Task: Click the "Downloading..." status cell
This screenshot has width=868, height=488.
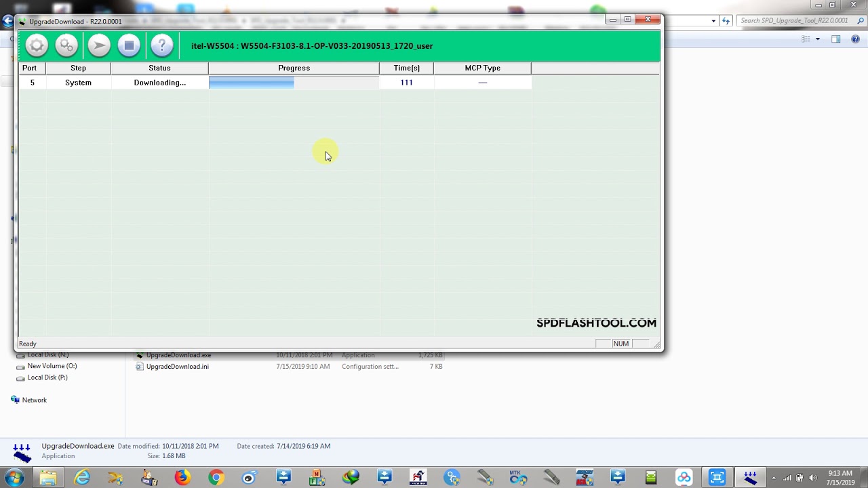Action: pos(159,82)
